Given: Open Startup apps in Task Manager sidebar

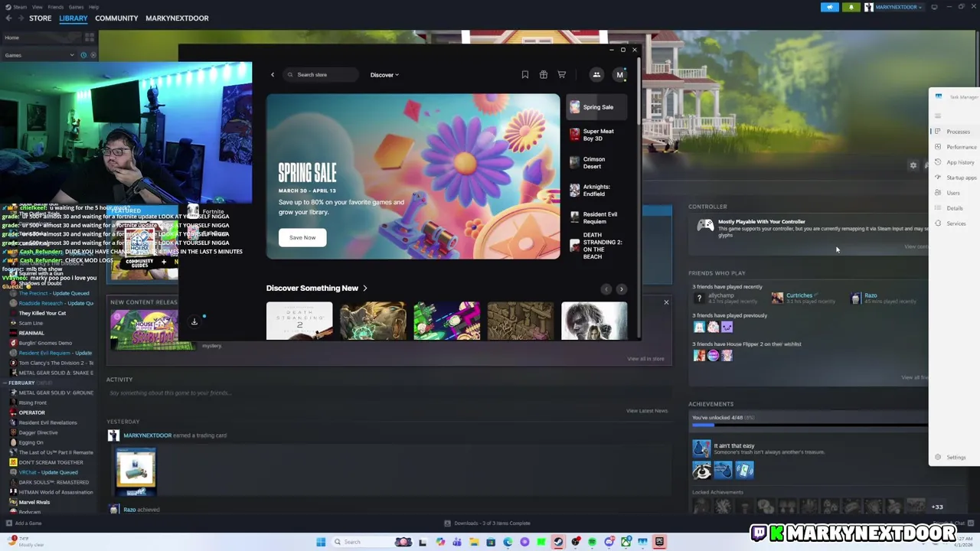Looking at the screenshot, I should (956, 178).
